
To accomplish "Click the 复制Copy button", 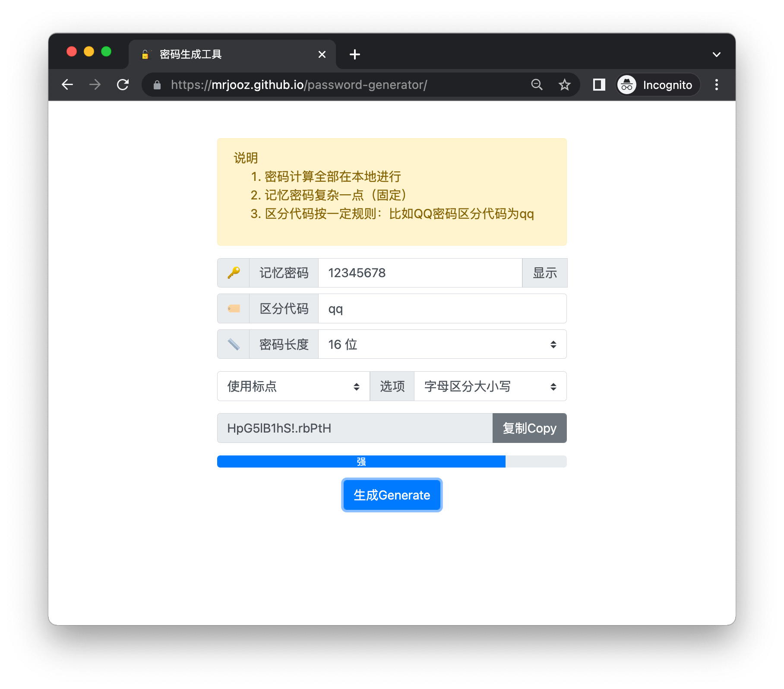I will pos(529,428).
